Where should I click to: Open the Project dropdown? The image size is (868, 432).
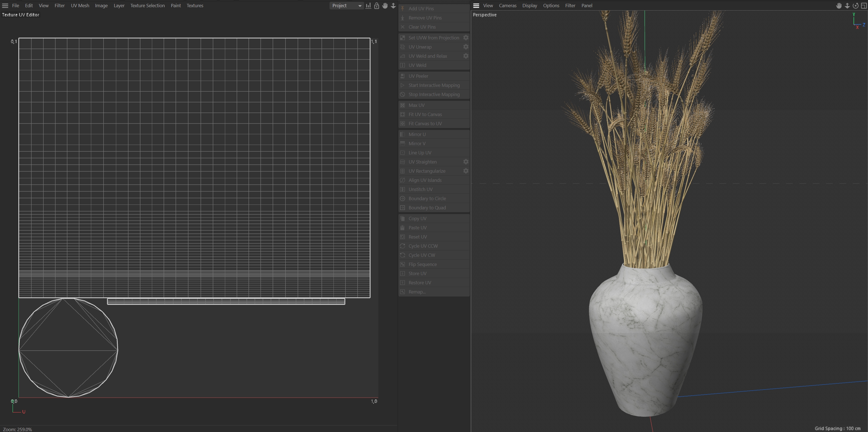pos(346,6)
